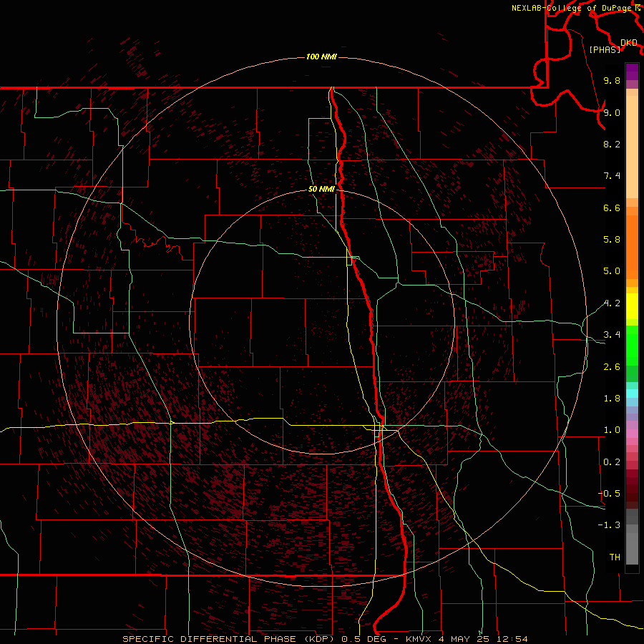Click the 0.5 DEG elevation text
This screenshot has height=644, width=644.
[364, 639]
